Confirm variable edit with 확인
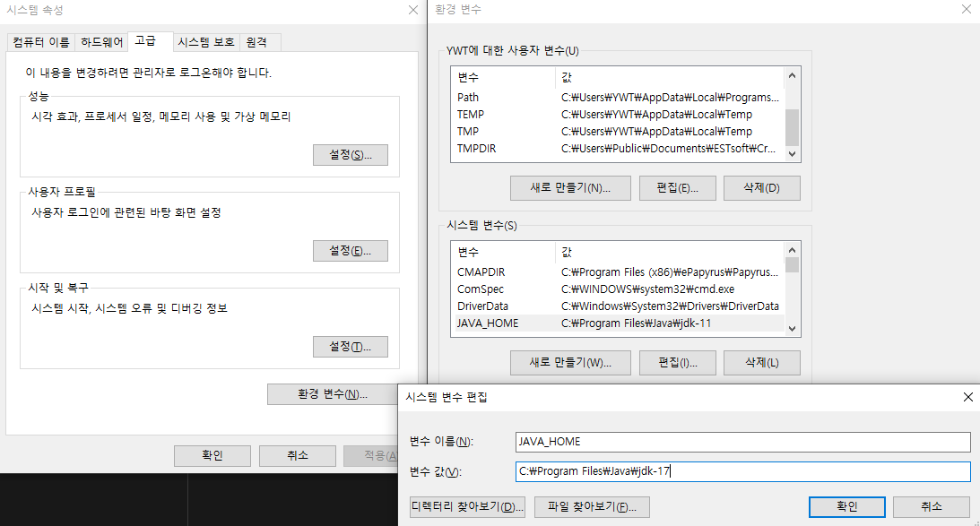This screenshot has width=980, height=526. click(x=847, y=507)
